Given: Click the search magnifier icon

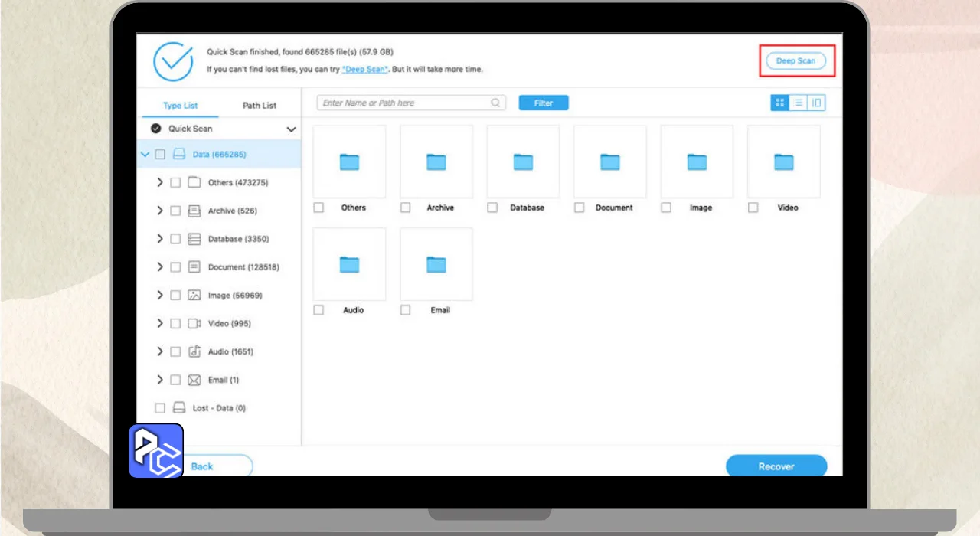Looking at the screenshot, I should pyautogui.click(x=496, y=103).
